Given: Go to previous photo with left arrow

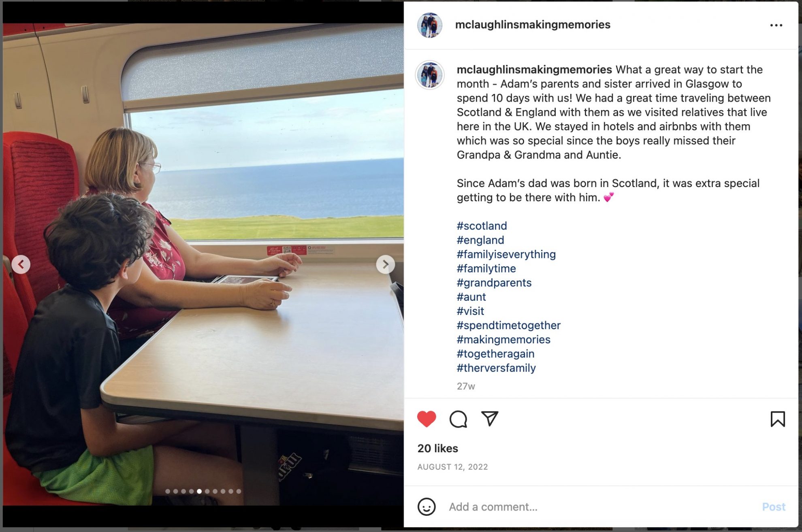Looking at the screenshot, I should [x=21, y=264].
